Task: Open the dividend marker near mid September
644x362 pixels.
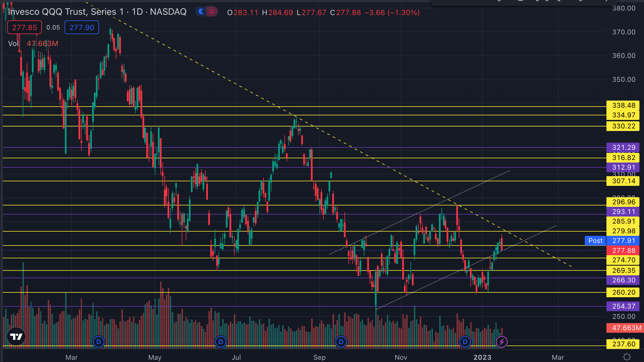Action: [x=341, y=342]
